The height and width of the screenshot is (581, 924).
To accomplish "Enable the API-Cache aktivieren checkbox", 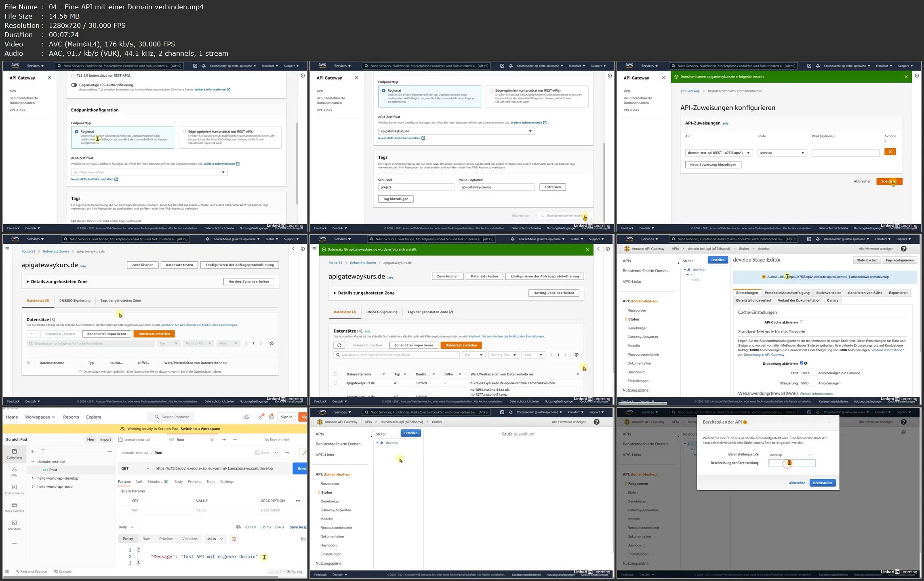I will [802, 322].
